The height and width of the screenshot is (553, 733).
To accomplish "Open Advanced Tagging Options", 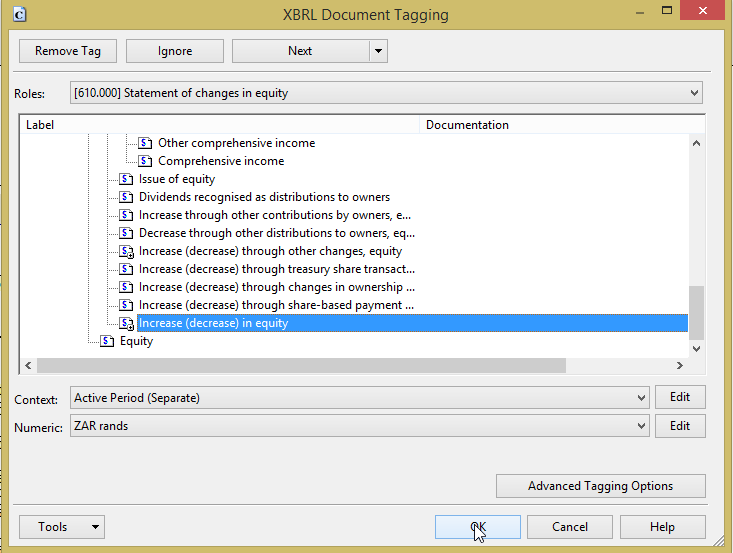I will tap(600, 486).
